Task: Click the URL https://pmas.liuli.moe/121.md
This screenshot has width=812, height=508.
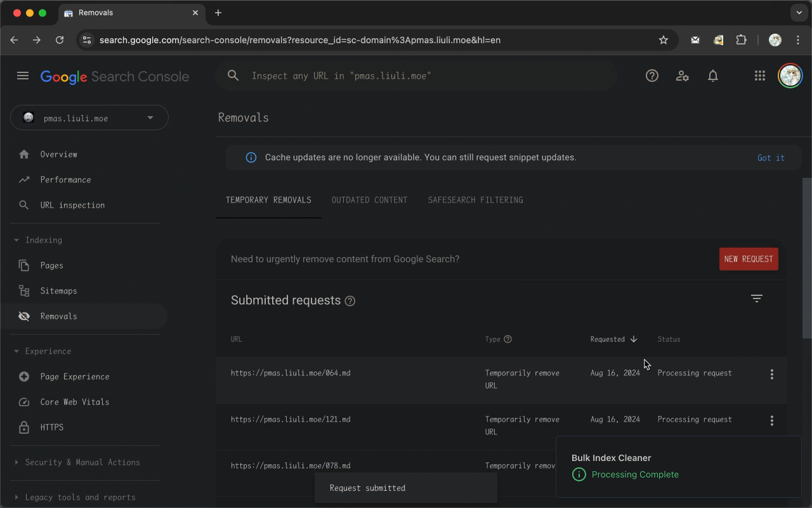Action: [x=291, y=420]
